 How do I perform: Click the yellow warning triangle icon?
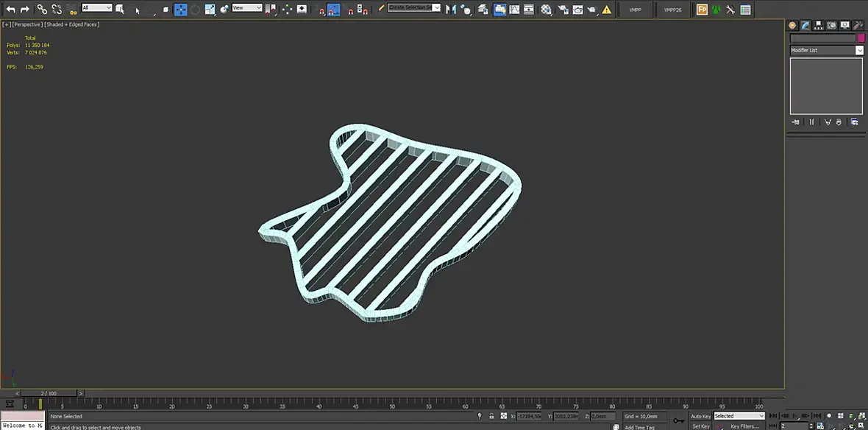click(x=608, y=10)
